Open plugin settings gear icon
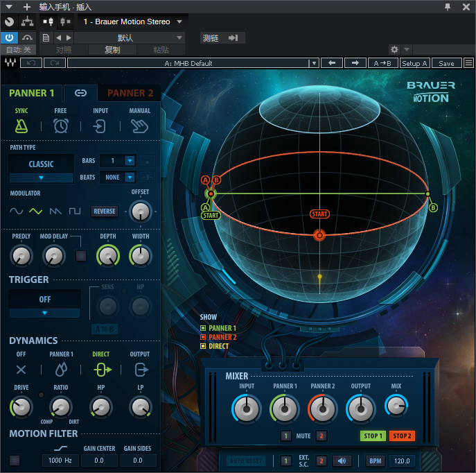Screen dimensions: 476x473 [394, 49]
